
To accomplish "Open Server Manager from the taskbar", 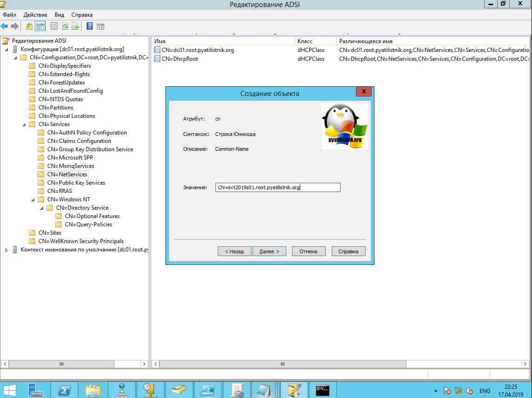I will (35, 389).
